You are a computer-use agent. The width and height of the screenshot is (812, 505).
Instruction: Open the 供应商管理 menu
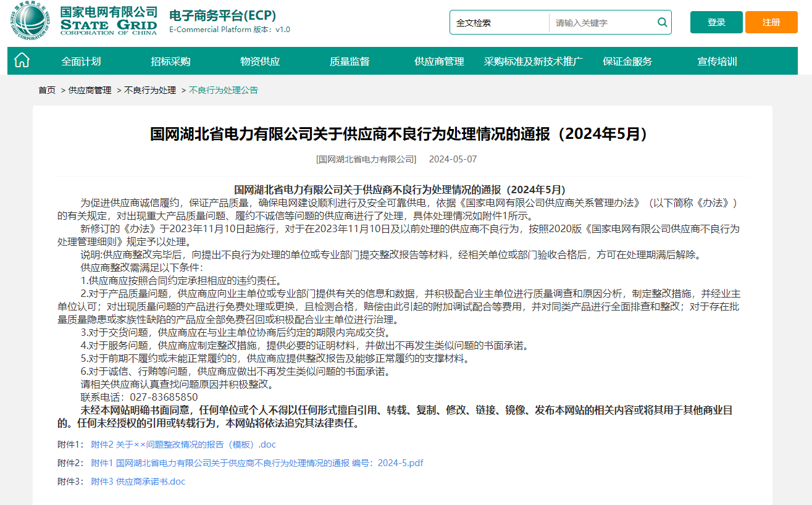click(x=439, y=61)
